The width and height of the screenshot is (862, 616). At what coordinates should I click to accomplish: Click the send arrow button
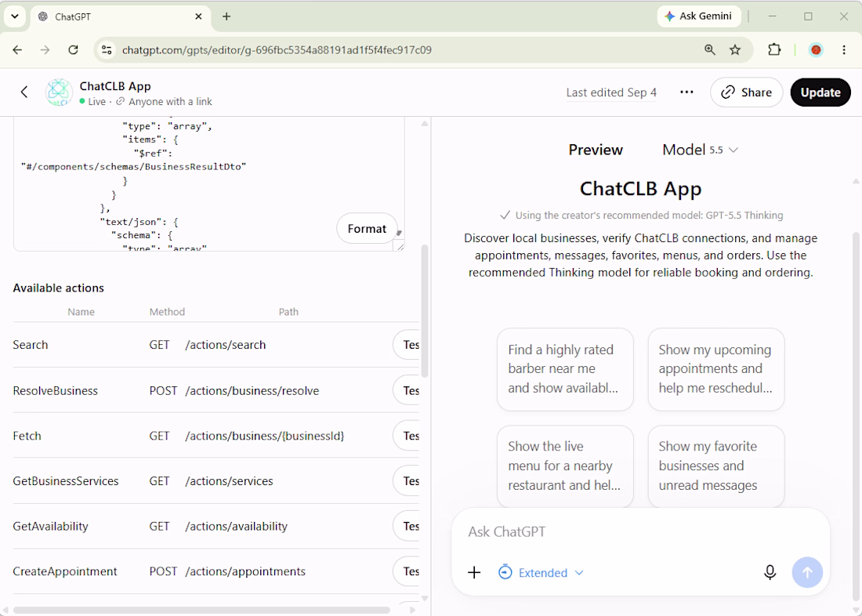coord(807,573)
